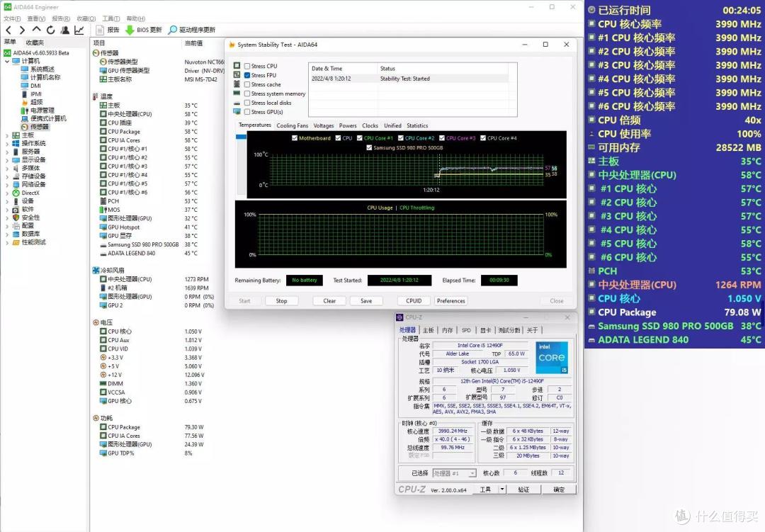Switch to the Powers tab

tap(348, 125)
